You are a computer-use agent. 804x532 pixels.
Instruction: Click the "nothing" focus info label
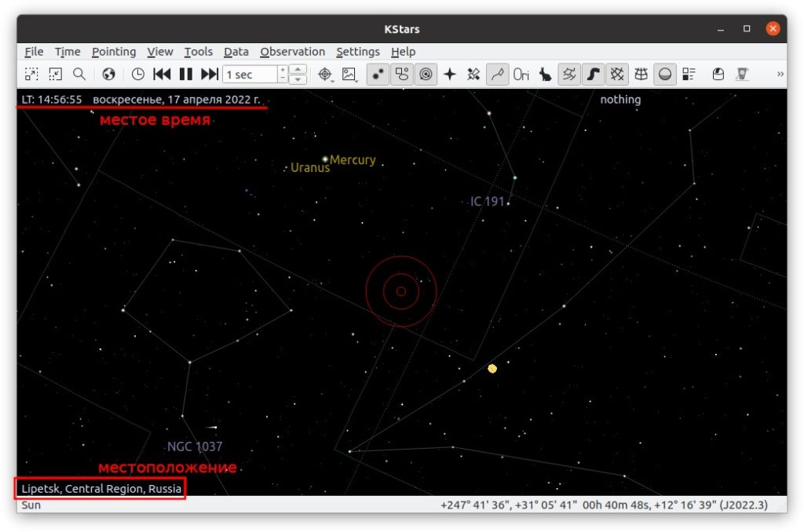pos(620,100)
